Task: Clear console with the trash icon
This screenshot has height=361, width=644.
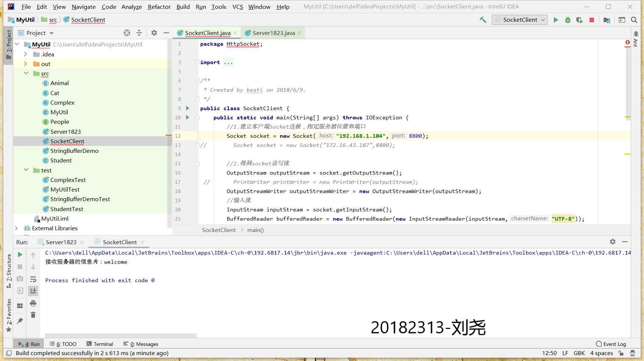Action: pos(33,315)
